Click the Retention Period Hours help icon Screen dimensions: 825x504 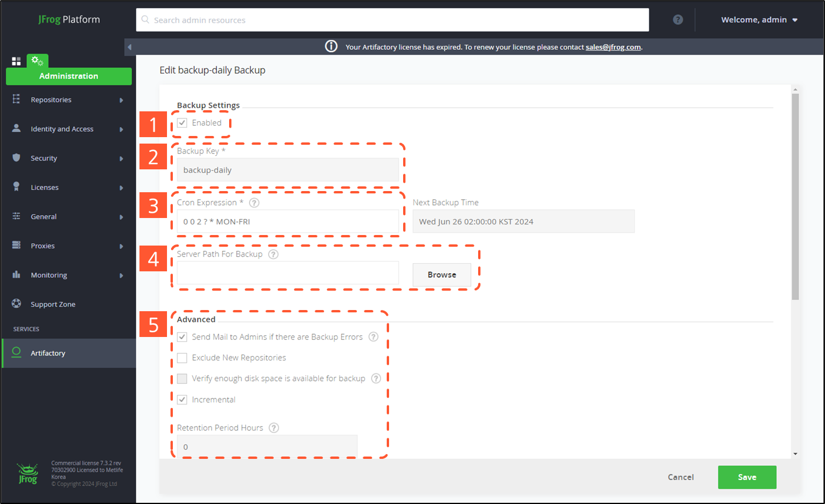(x=274, y=428)
